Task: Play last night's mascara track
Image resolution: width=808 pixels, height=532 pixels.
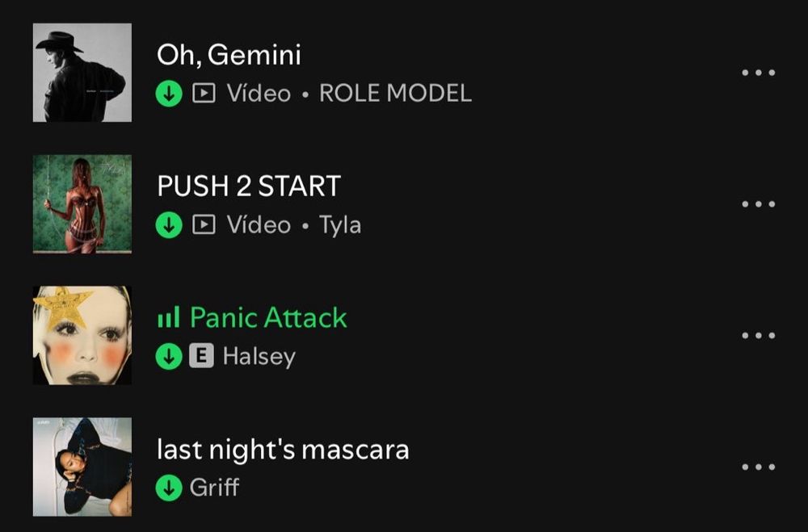Action: (x=283, y=449)
